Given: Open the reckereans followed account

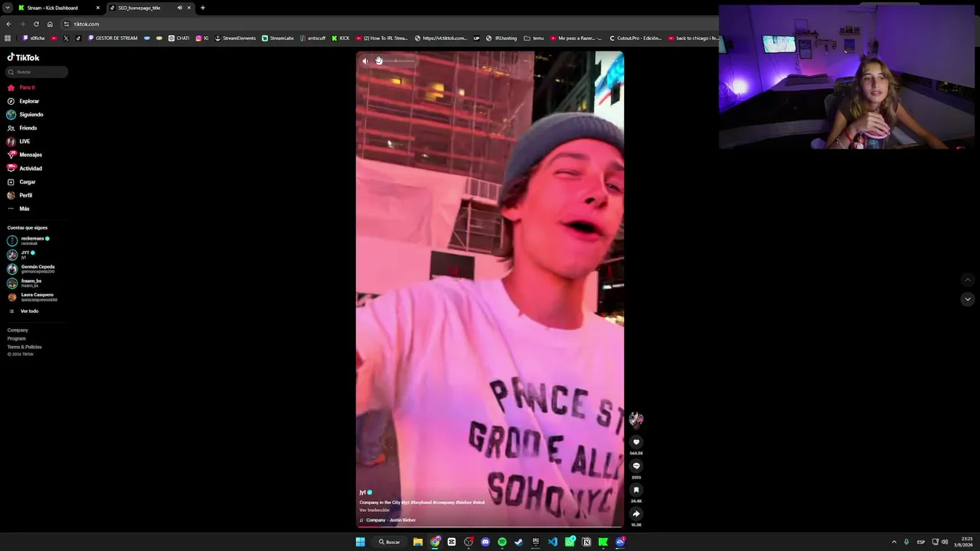Looking at the screenshot, I should [29, 240].
